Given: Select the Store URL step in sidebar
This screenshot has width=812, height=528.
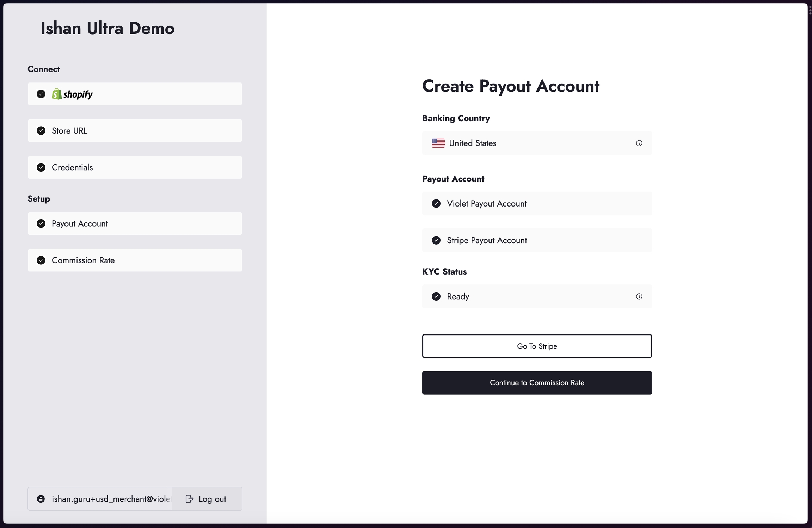Looking at the screenshot, I should click(135, 131).
